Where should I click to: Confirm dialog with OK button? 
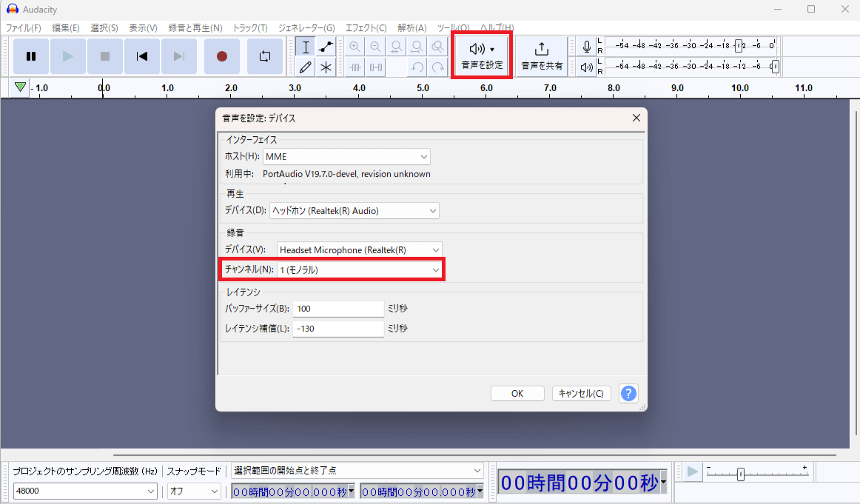(517, 393)
